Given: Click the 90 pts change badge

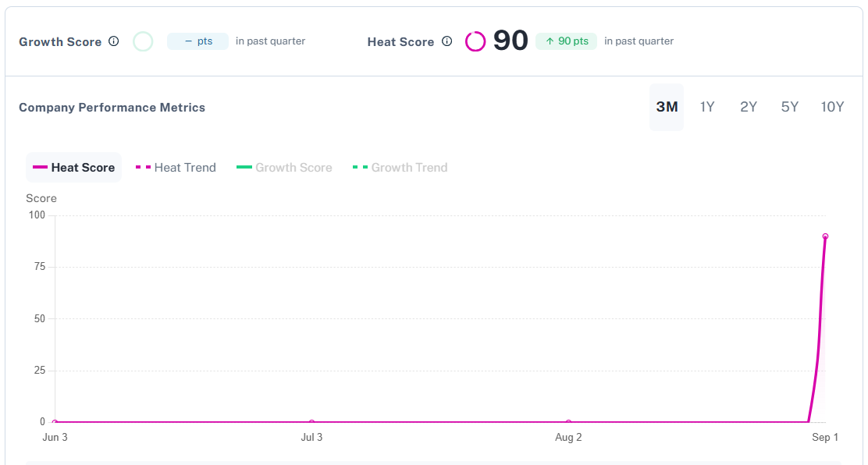Looking at the screenshot, I should click(x=567, y=40).
